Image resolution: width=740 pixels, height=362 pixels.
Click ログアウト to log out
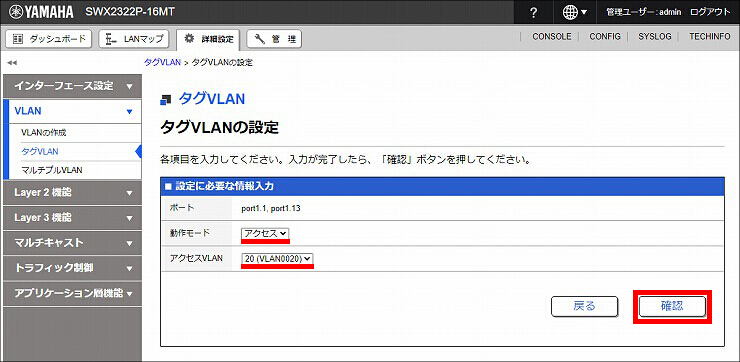(710, 12)
